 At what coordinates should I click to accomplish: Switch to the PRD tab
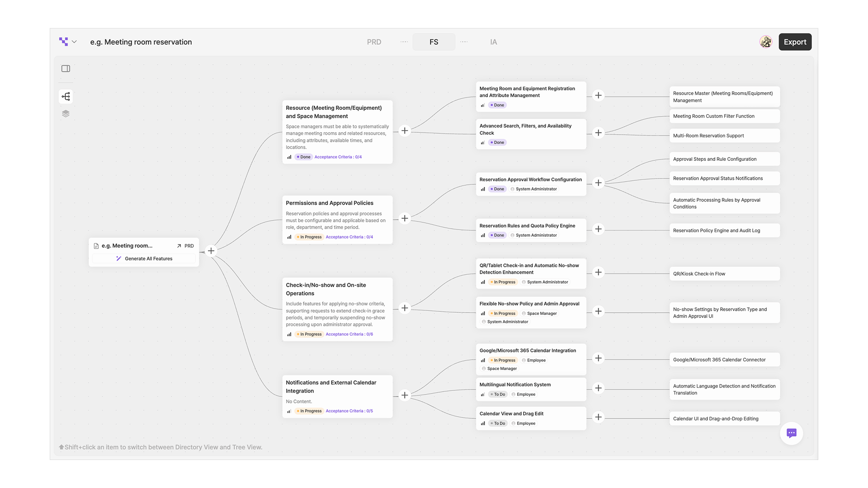pyautogui.click(x=374, y=42)
